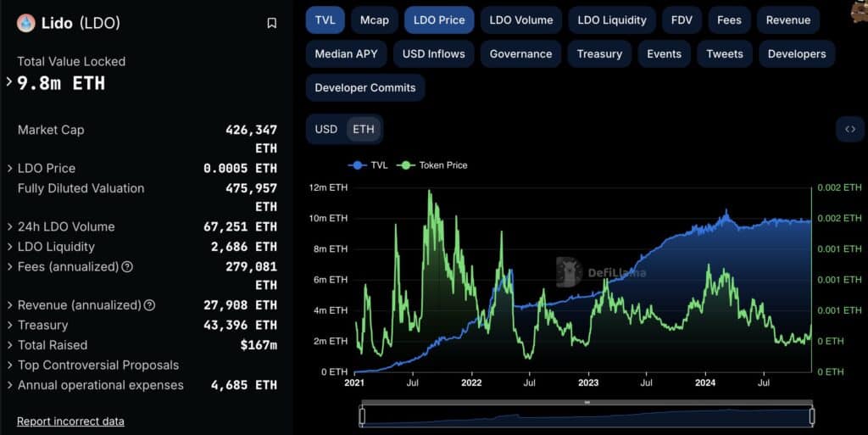Switch chart denomination to USD
This screenshot has width=868, height=435.
pos(326,129)
